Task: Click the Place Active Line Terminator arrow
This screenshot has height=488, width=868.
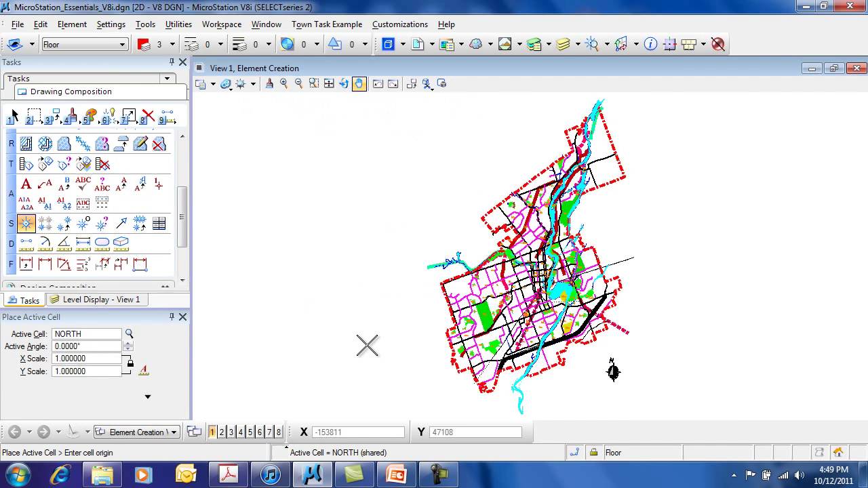Action: pos(121,224)
